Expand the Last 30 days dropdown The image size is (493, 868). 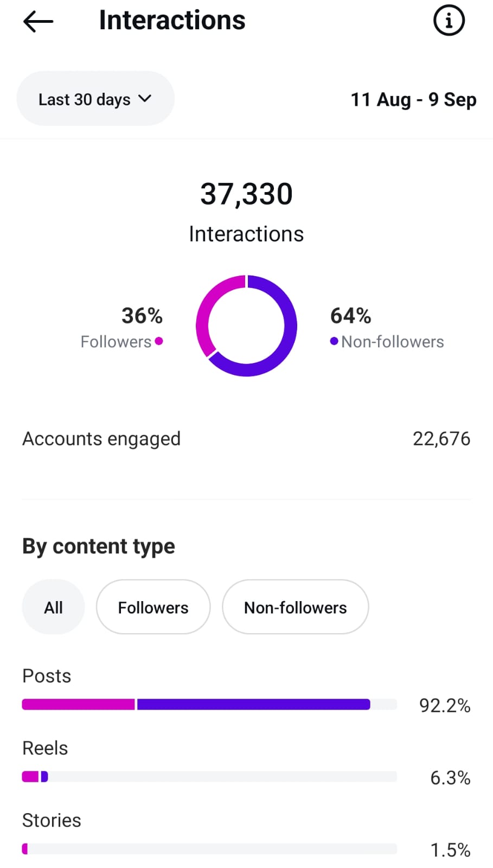coord(95,99)
